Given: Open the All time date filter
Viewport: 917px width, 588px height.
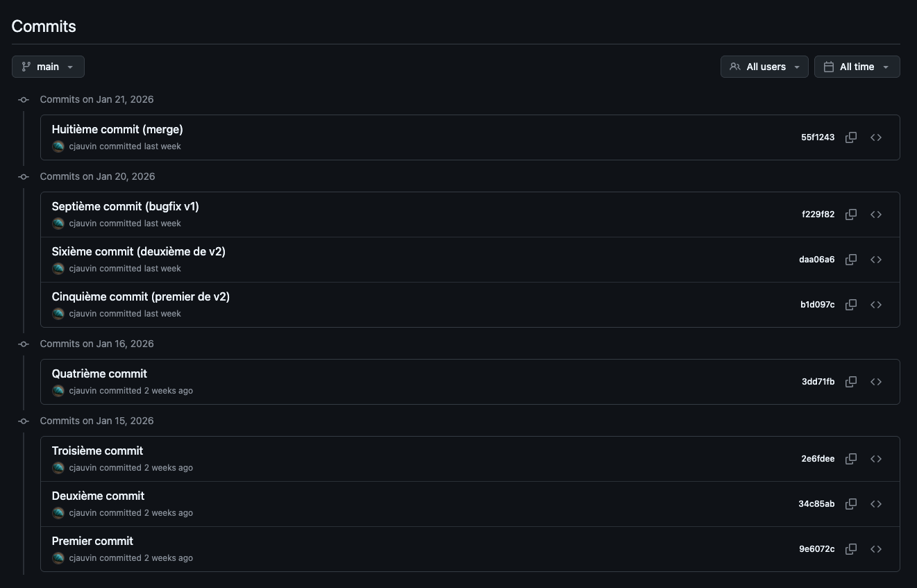Looking at the screenshot, I should [x=857, y=67].
